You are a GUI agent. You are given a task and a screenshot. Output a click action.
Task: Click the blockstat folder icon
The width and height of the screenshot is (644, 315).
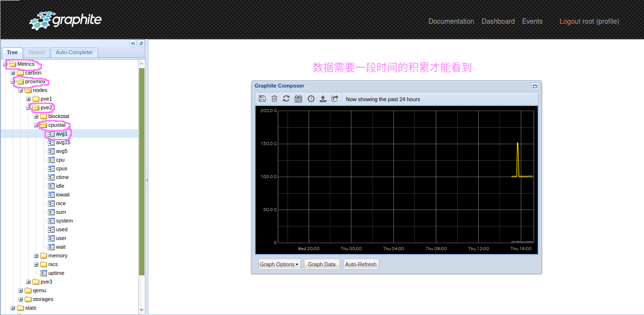[43, 116]
